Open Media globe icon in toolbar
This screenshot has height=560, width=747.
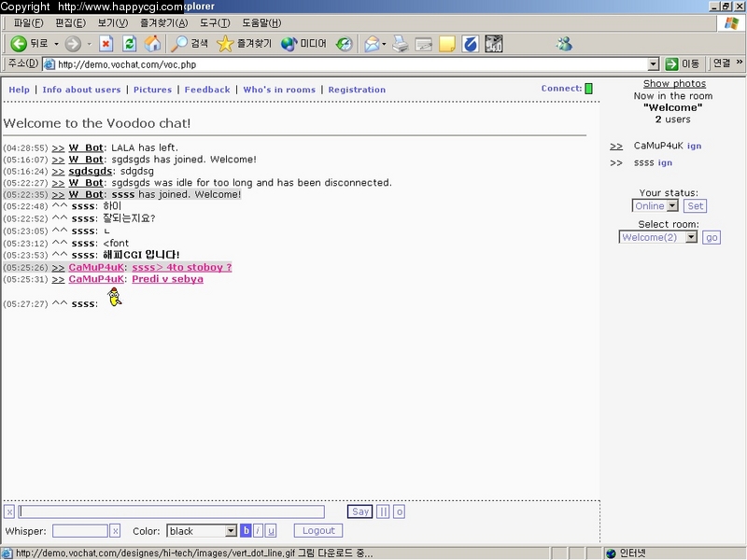coord(289,44)
